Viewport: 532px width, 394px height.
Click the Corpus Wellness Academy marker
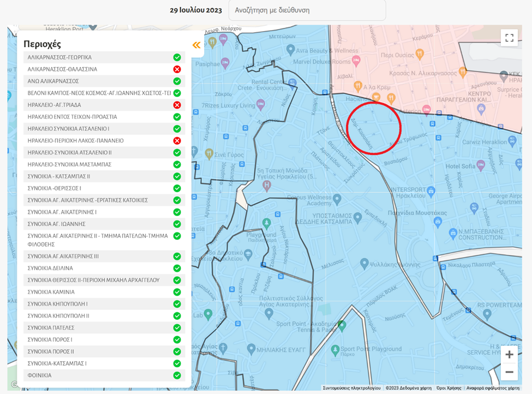click(337, 200)
